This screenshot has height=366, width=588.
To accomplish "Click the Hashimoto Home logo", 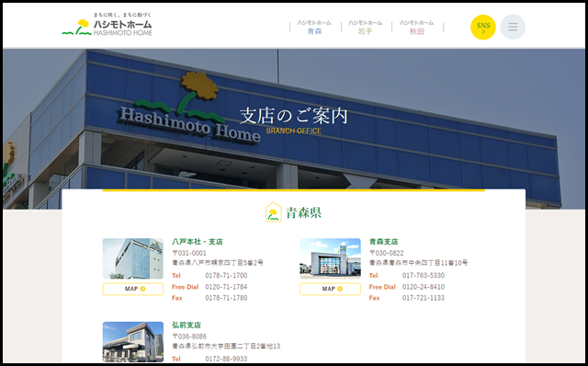I will point(107,24).
